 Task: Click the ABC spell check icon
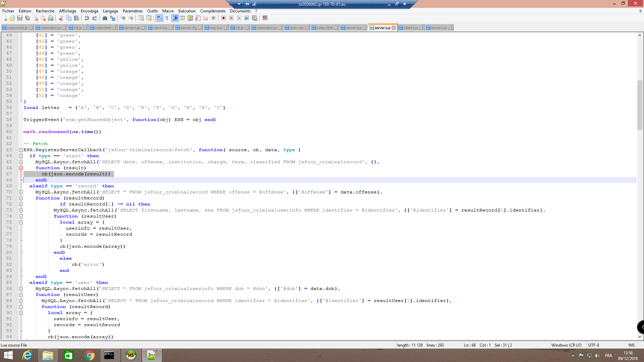265,18
